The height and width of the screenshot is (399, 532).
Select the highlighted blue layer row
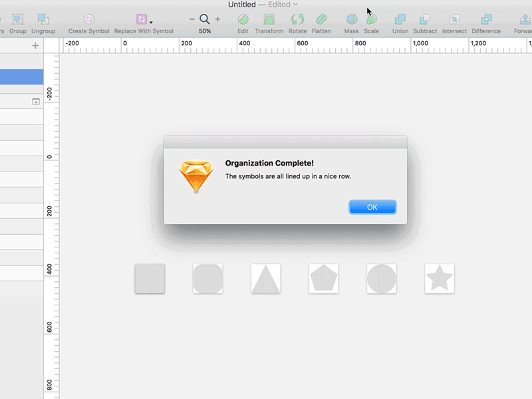coord(21,77)
